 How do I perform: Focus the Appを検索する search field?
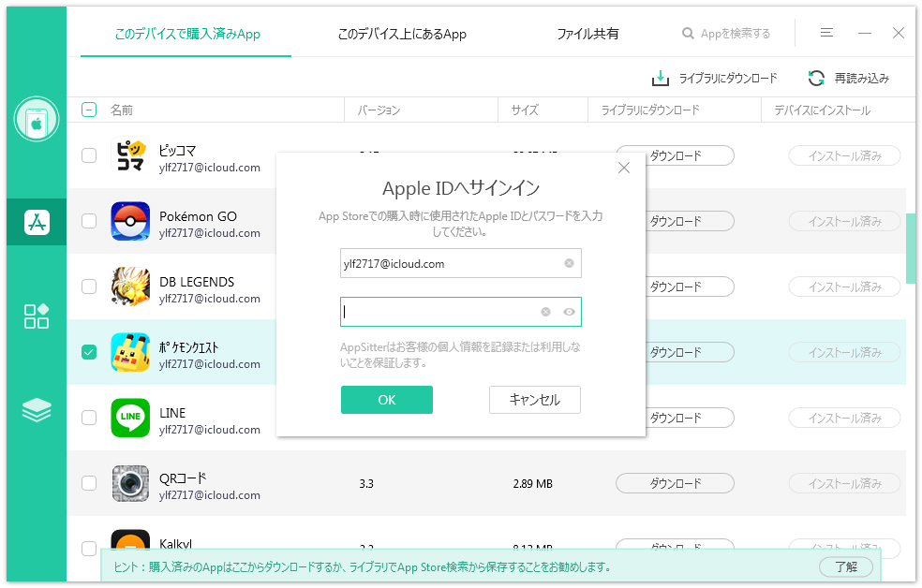coord(735,34)
